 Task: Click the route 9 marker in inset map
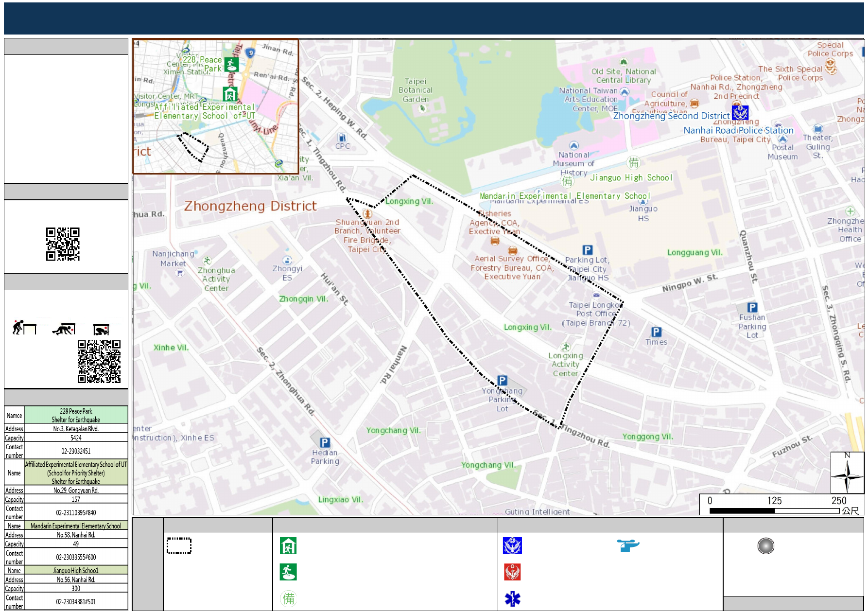coord(250,53)
